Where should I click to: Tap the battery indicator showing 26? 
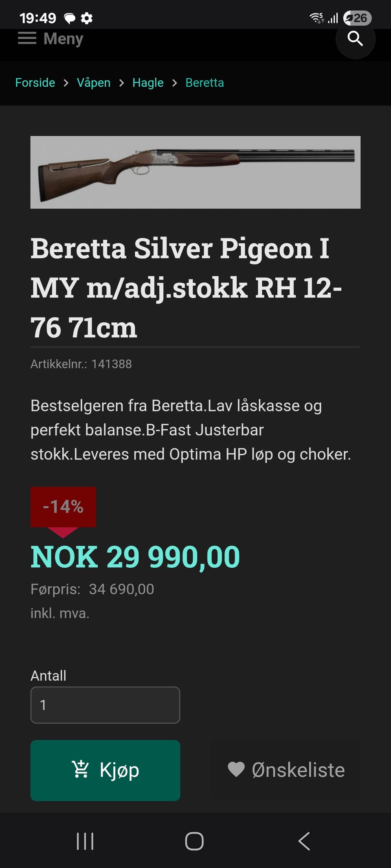pos(357,18)
